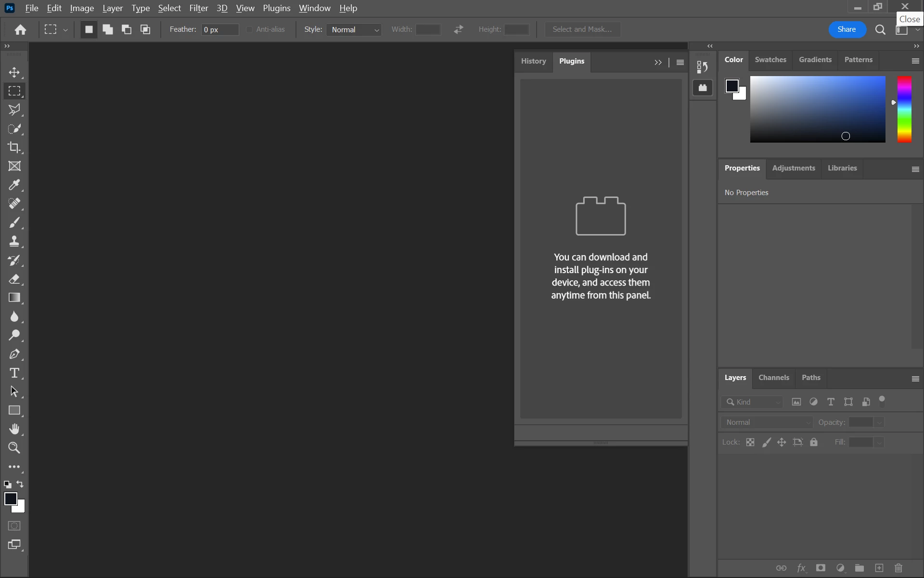The image size is (924, 578).
Task: Toggle Quick Mask mode
Action: click(x=14, y=526)
